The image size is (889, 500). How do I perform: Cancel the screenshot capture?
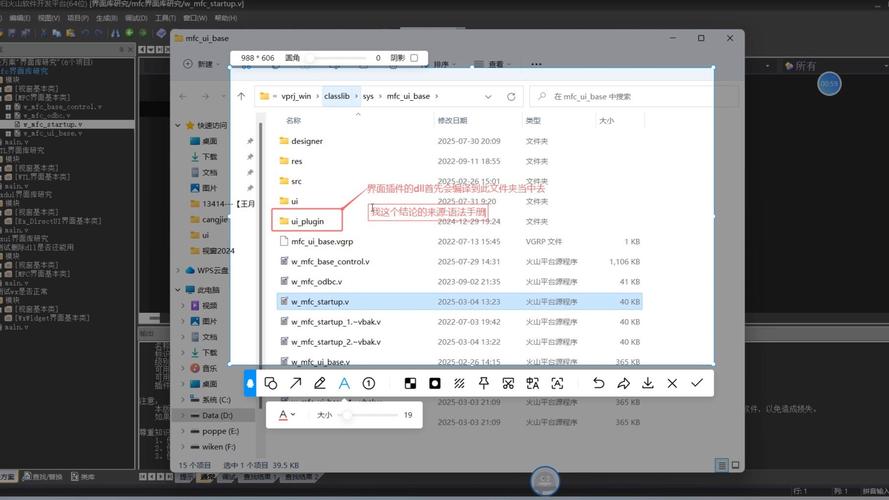672,384
